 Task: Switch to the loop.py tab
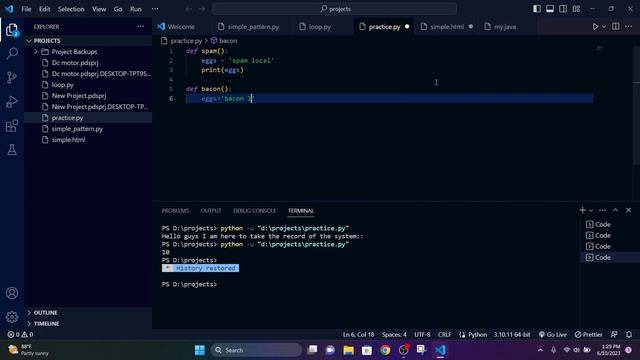320,27
